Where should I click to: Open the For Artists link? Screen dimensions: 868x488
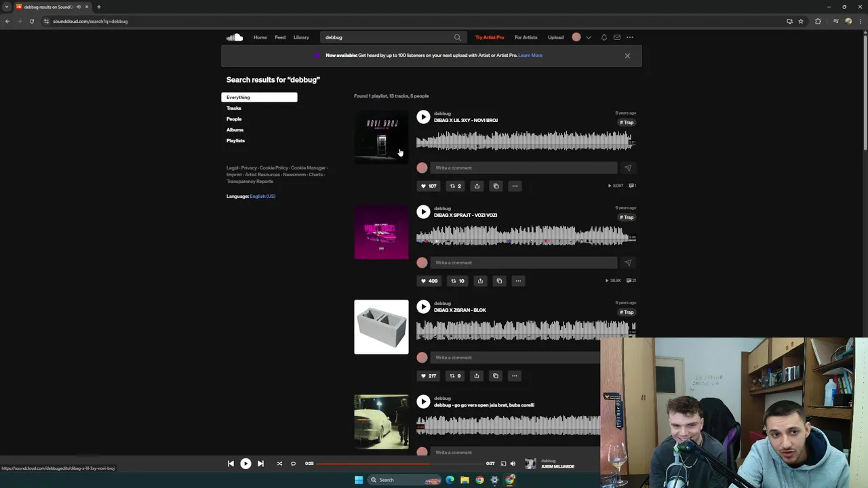tap(526, 37)
